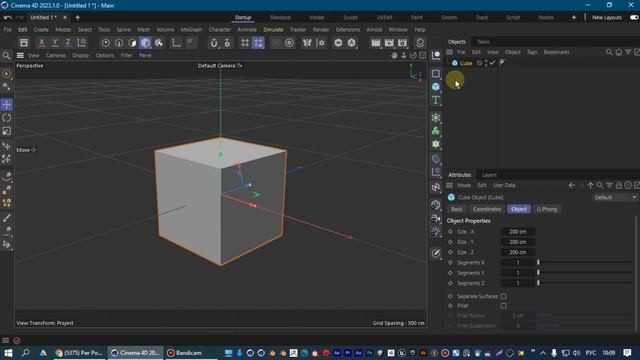Click the back arrow in Attributes manager
This screenshot has height=360, width=640.
pyautogui.click(x=571, y=185)
